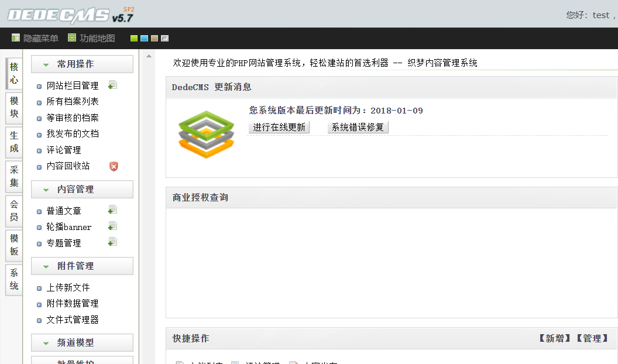Click the DedeCMS layered logo image
618x364 pixels.
pyautogui.click(x=205, y=135)
